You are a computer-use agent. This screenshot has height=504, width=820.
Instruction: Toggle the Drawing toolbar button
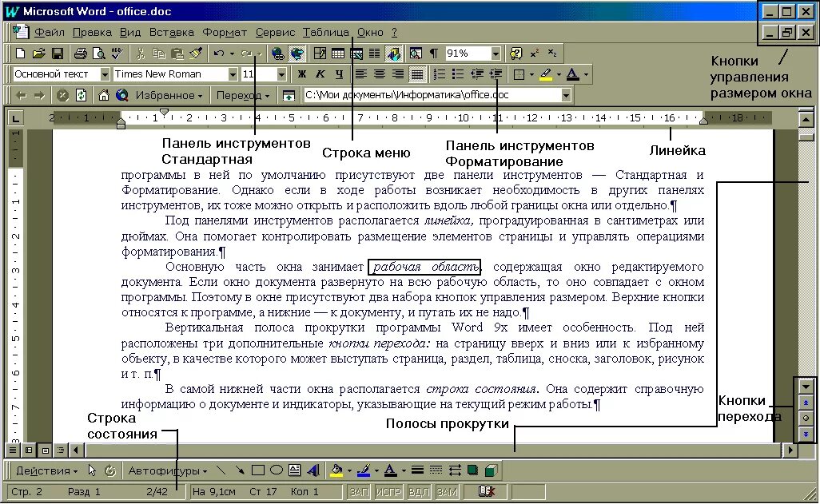click(393, 54)
